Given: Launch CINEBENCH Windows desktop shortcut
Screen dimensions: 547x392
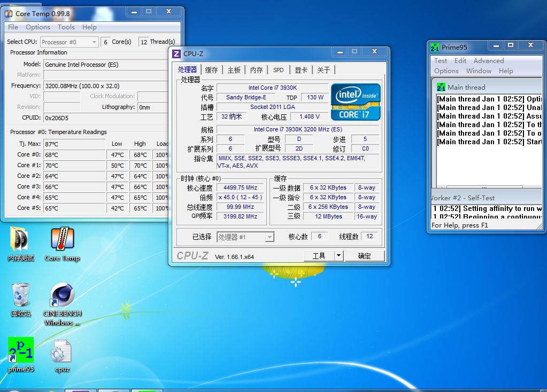Looking at the screenshot, I should (x=62, y=304).
